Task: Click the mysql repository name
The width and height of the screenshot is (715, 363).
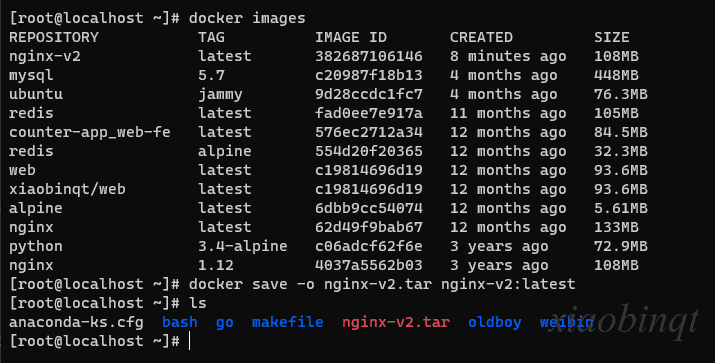Action: pos(31,76)
